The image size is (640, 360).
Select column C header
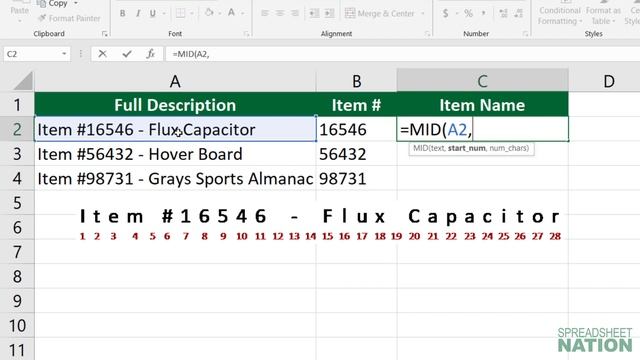(x=482, y=81)
